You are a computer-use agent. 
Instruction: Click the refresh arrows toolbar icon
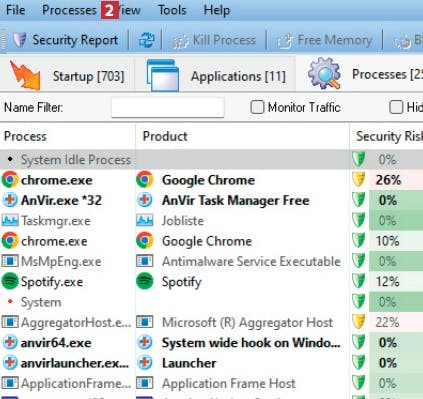click(x=147, y=40)
